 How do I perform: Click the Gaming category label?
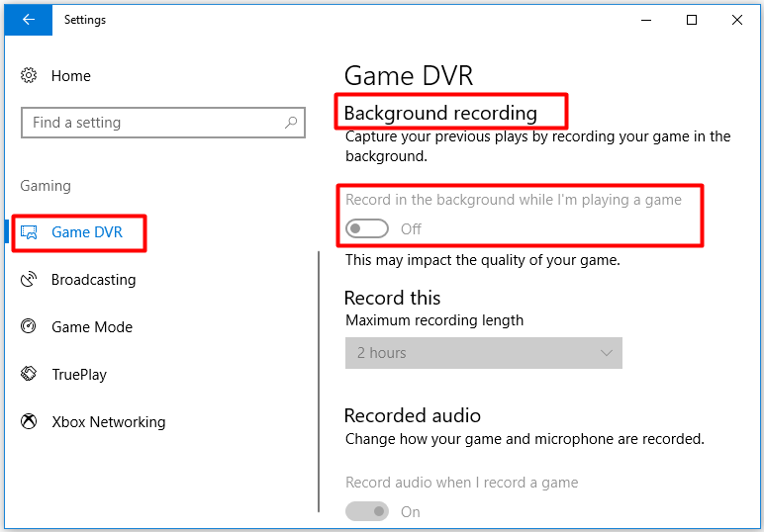click(x=46, y=186)
